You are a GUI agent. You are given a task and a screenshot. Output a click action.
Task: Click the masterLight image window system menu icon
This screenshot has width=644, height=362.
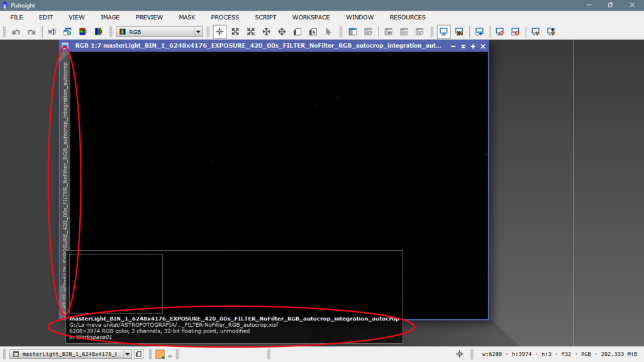click(x=65, y=45)
